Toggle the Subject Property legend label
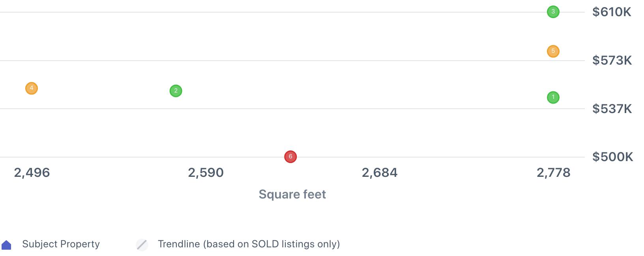Image resolution: width=644 pixels, height=256 pixels. [x=61, y=244]
